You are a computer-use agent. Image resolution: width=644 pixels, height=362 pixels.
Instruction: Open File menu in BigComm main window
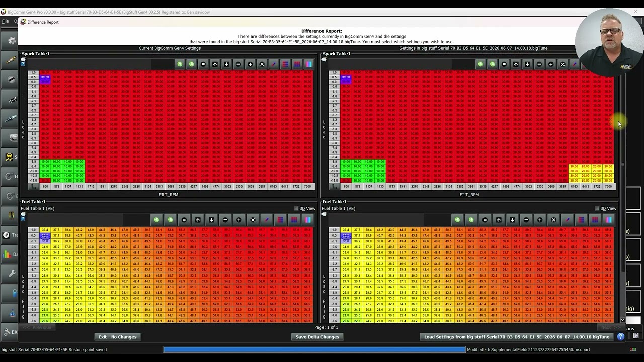pos(5,21)
